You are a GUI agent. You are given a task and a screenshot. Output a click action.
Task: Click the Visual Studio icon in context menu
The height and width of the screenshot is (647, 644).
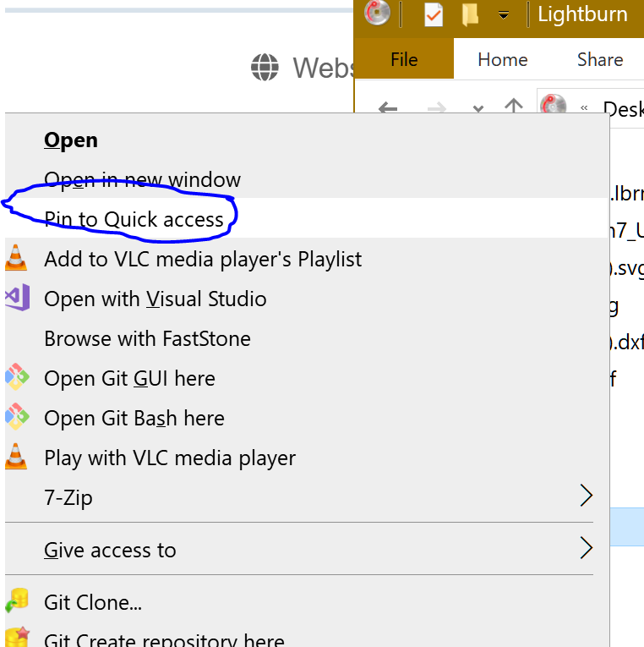[16, 298]
